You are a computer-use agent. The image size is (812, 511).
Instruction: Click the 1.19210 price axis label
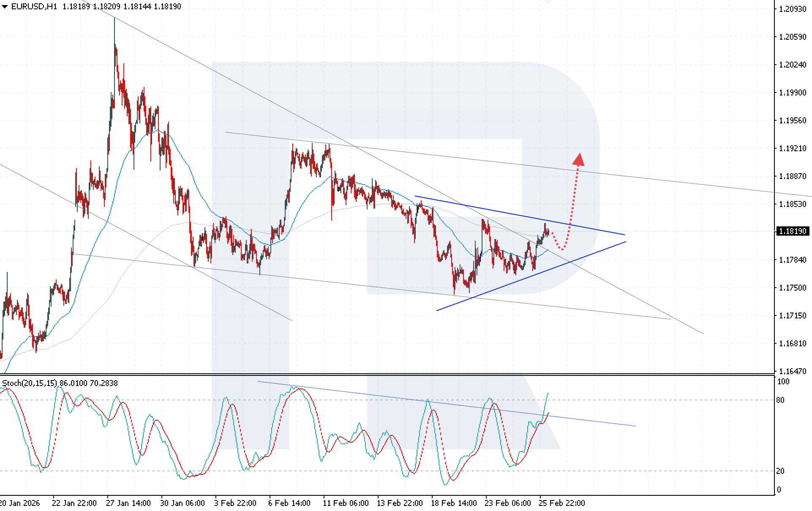click(x=793, y=148)
